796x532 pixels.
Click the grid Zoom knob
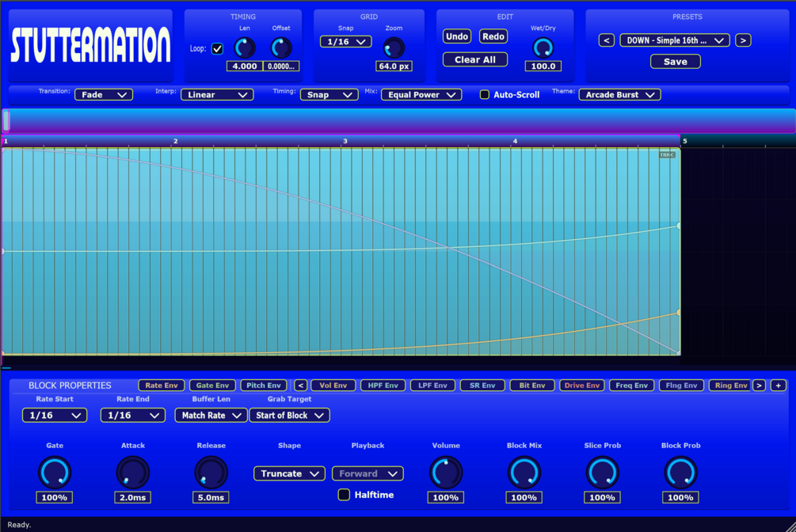click(x=394, y=48)
